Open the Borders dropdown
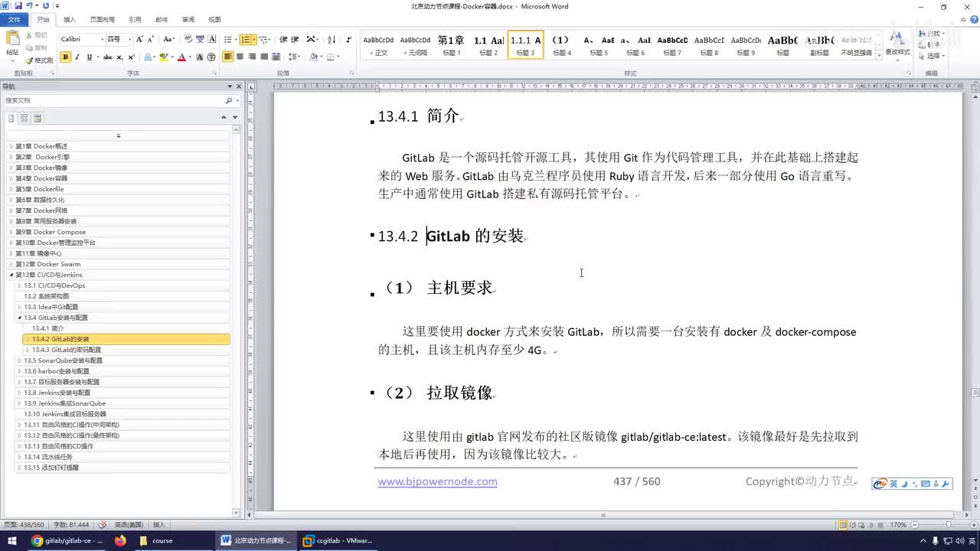 tap(338, 57)
